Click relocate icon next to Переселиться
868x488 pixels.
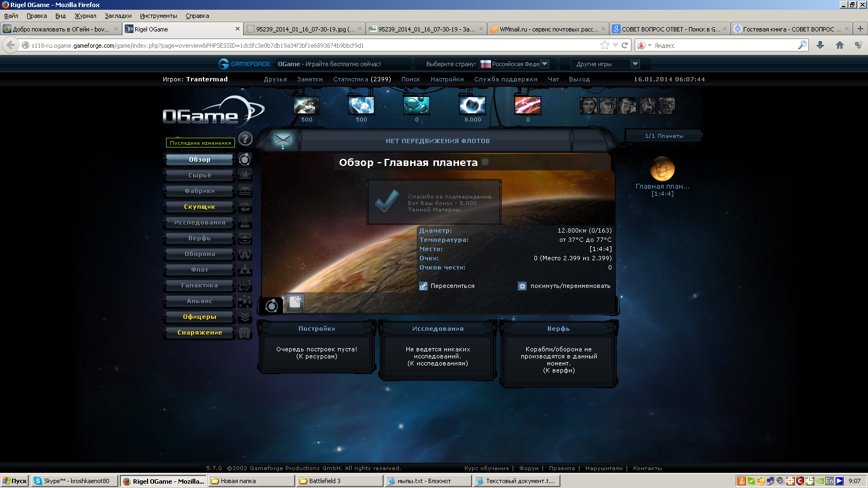click(423, 286)
